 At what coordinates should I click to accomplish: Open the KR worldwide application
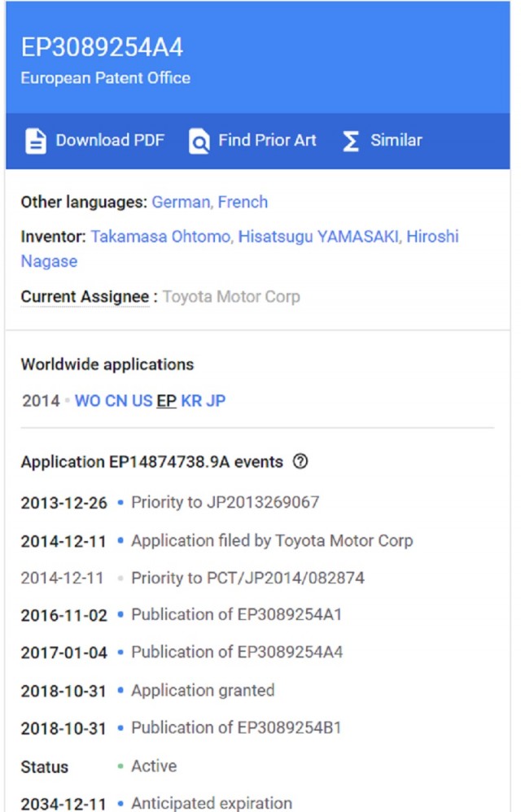point(191,401)
